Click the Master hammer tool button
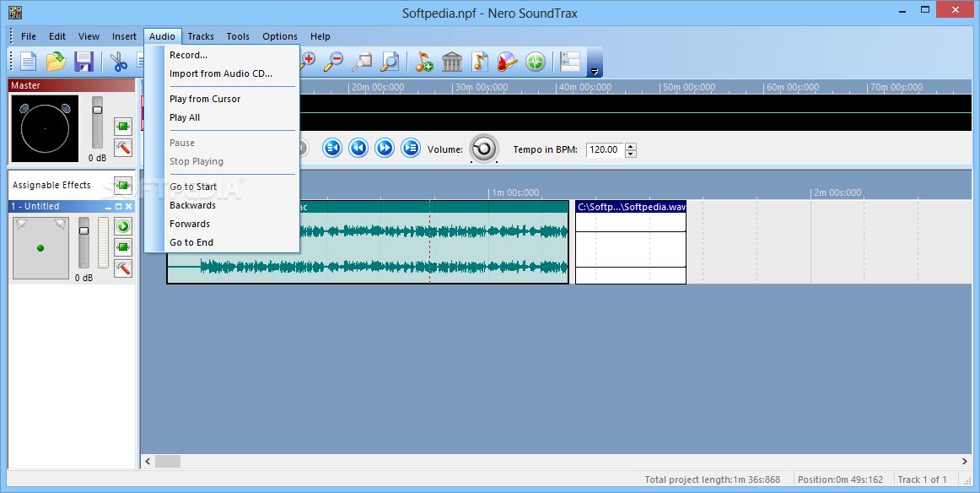980x493 pixels. (x=123, y=148)
